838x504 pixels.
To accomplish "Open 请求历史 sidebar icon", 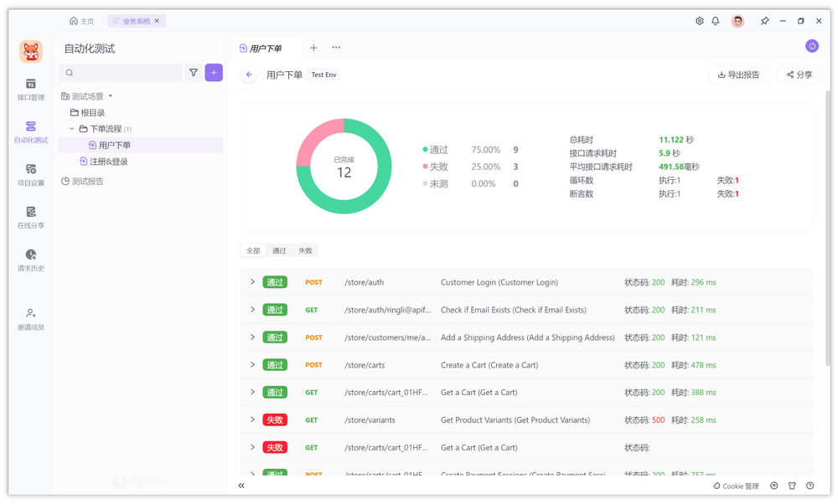I will [31, 260].
